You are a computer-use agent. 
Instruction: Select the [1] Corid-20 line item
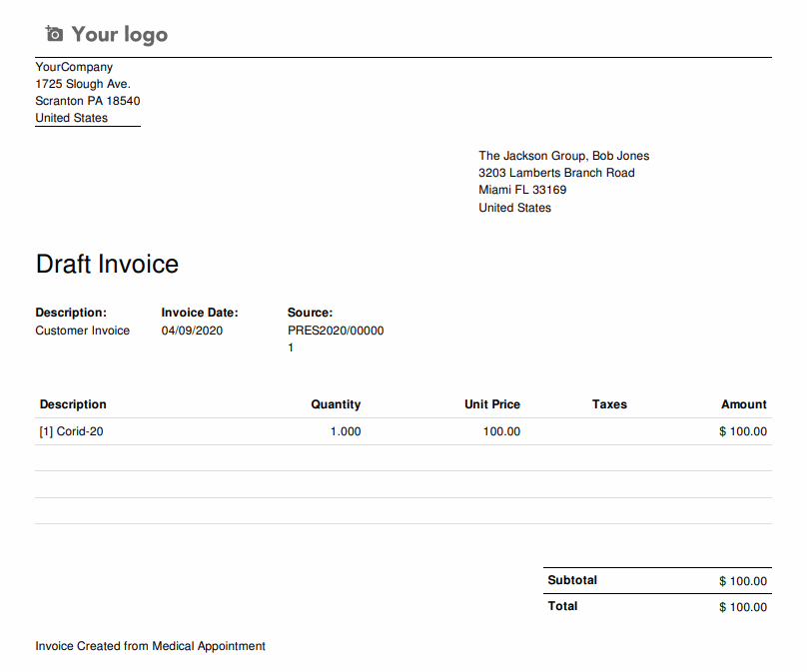(71, 431)
